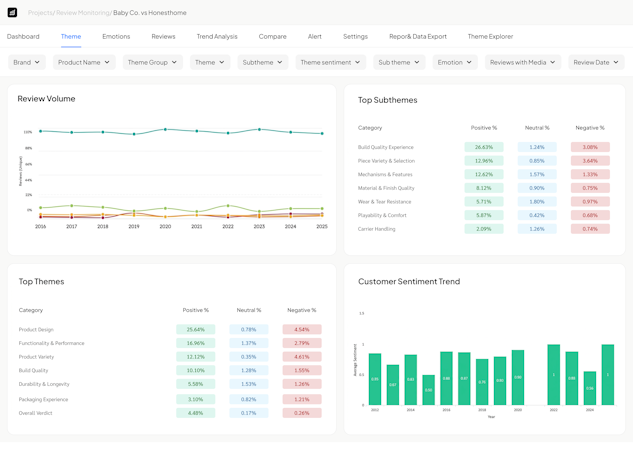Click 26.63% positive value
This screenshot has width=633, height=450.
click(484, 147)
